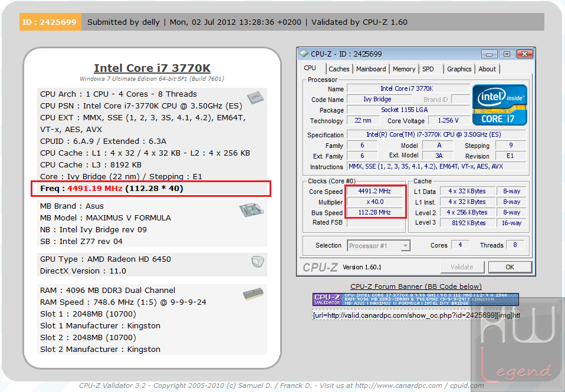The height and width of the screenshot is (392, 565).
Task: Click the Package value Socket 1155 LGA
Action: (x=408, y=110)
